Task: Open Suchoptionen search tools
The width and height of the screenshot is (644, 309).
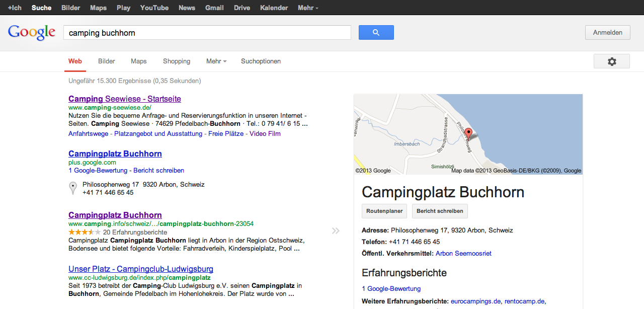Action: pyautogui.click(x=261, y=61)
